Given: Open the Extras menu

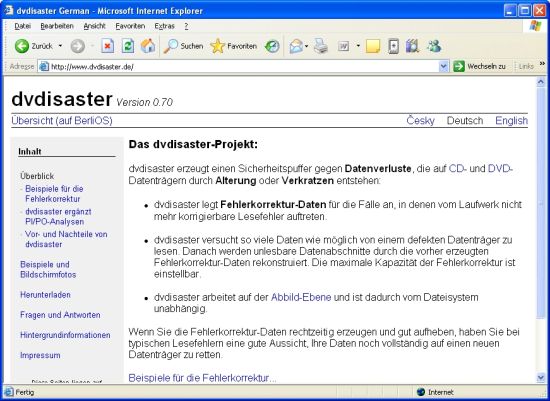Looking at the screenshot, I should point(165,26).
